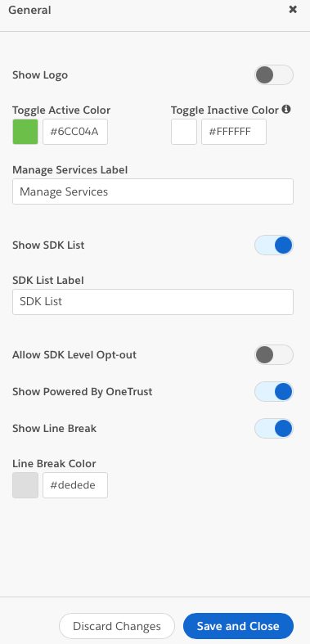Open the green Toggle Active Color swatch
Viewport: 310px width, 644px height.
[25, 132]
